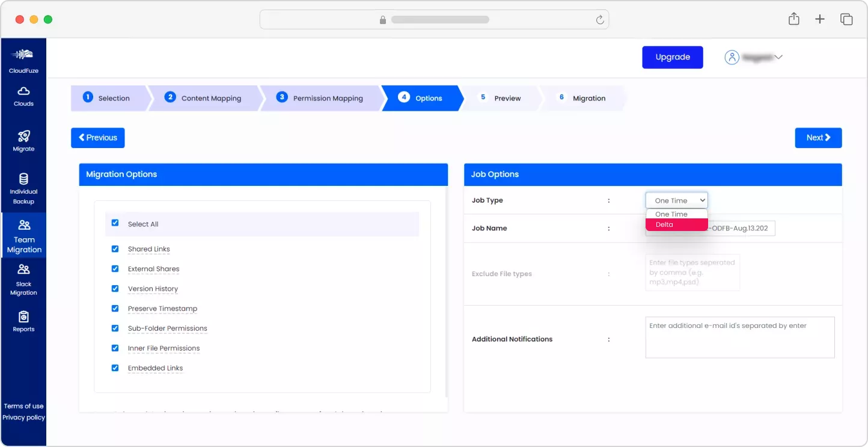Click the address bar lock icon
This screenshot has width=868, height=447.
coord(382,20)
